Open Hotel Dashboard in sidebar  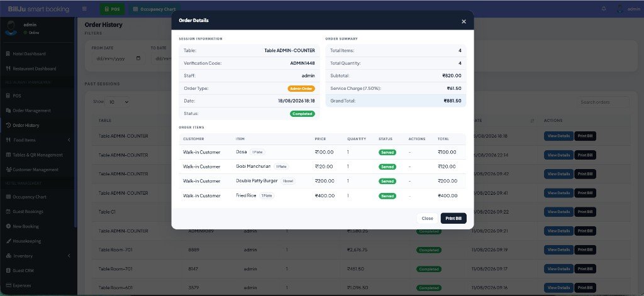point(29,54)
